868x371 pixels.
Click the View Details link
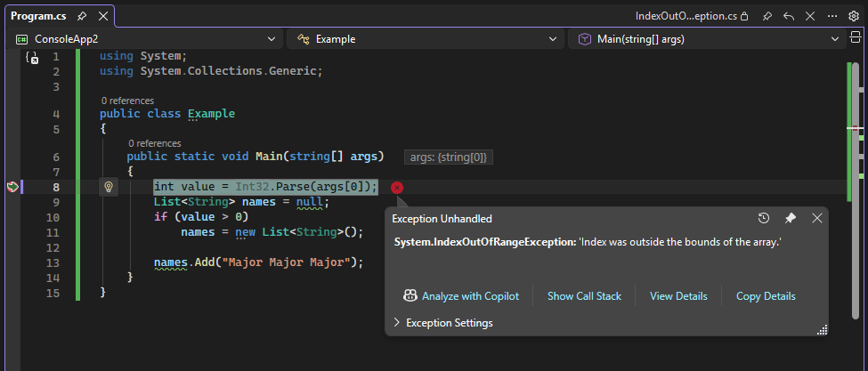pos(678,296)
